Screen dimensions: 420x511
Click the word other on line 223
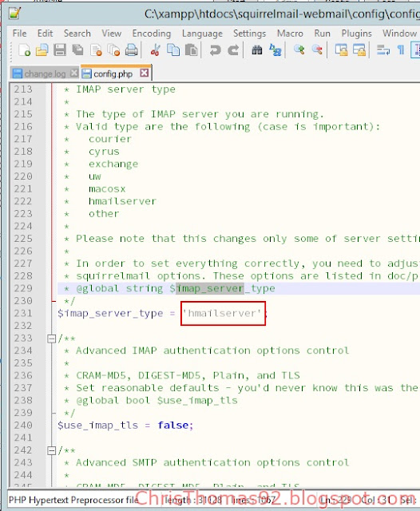[104, 214]
